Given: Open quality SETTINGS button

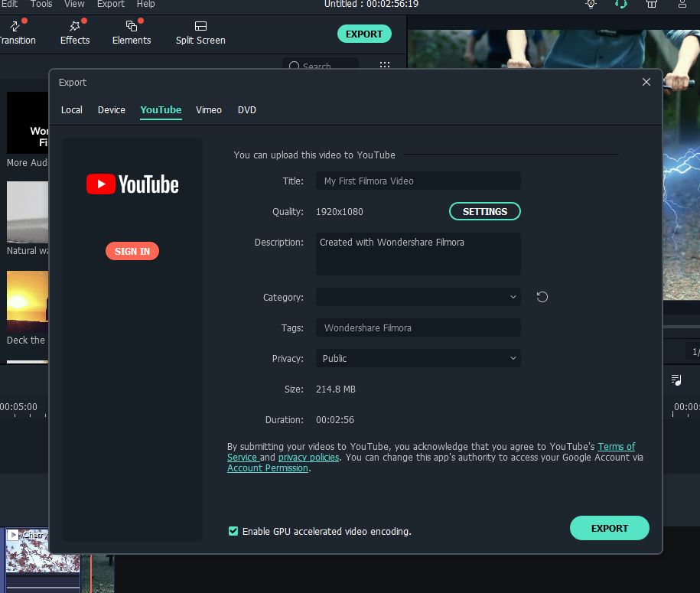Looking at the screenshot, I should [x=484, y=211].
